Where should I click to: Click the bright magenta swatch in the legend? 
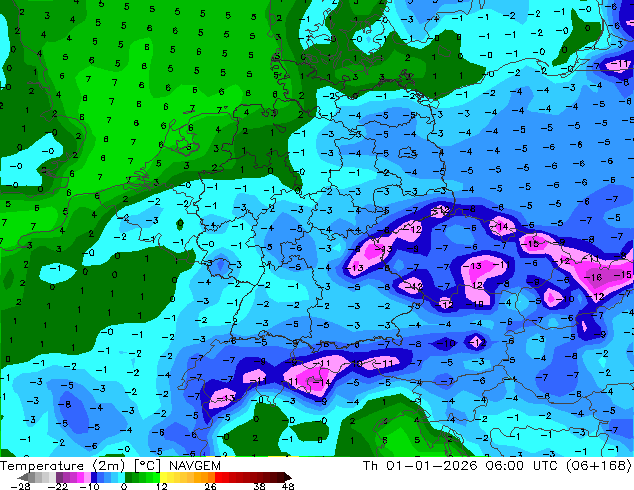click(x=80, y=477)
